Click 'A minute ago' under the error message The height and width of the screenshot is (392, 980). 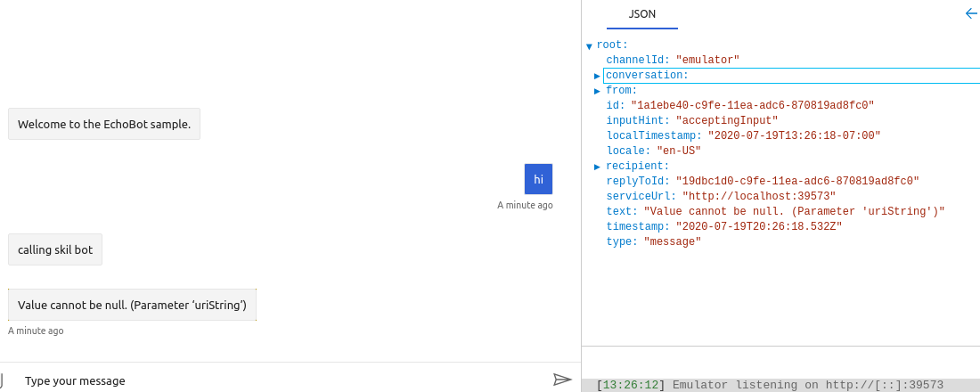[x=36, y=331]
